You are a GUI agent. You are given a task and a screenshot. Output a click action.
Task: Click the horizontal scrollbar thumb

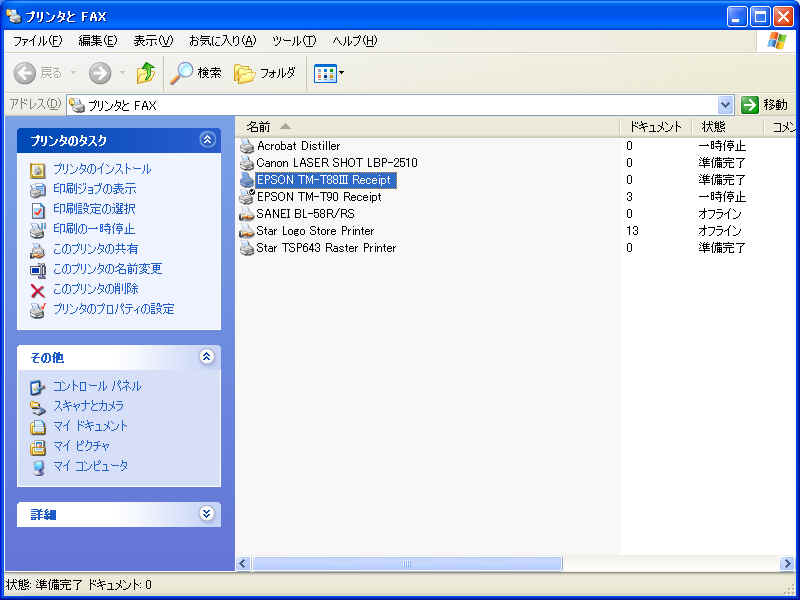(x=407, y=563)
